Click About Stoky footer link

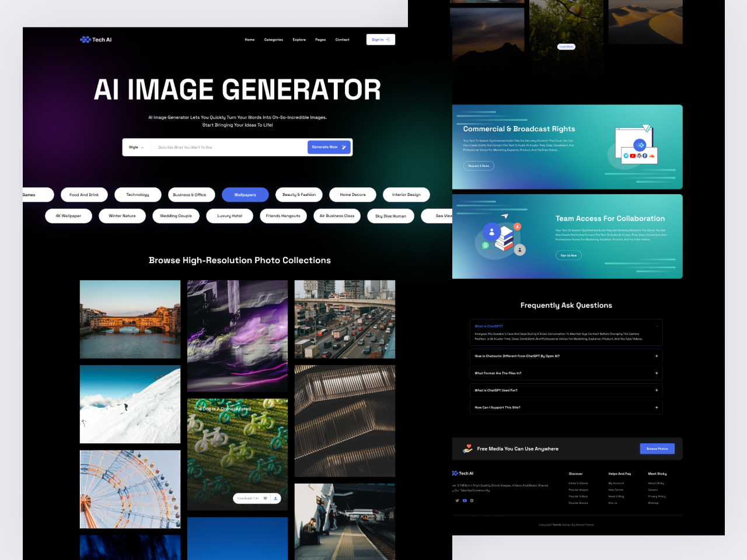point(656,484)
